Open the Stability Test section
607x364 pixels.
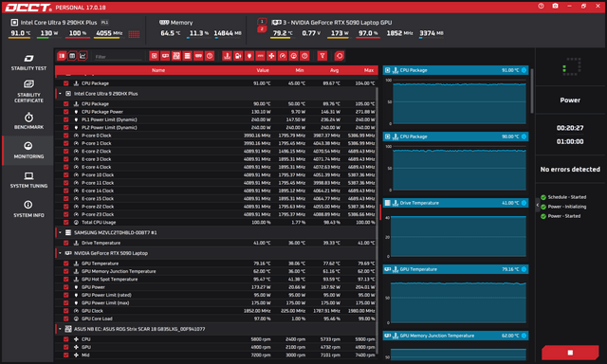tap(28, 63)
